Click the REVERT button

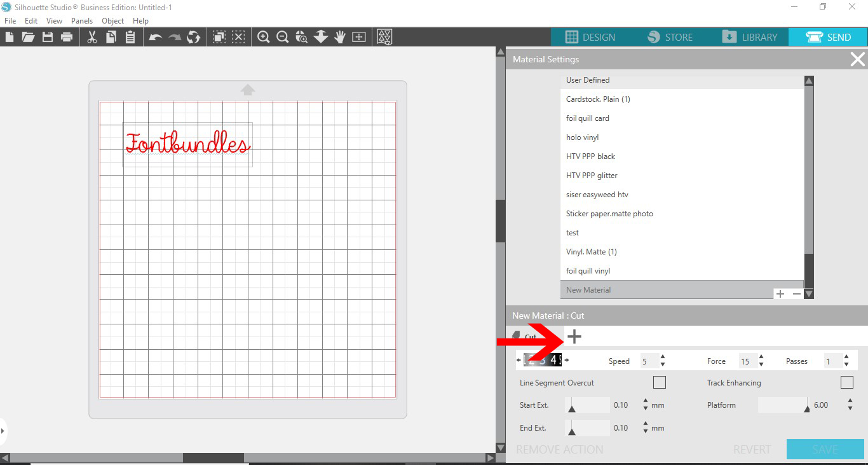click(752, 450)
